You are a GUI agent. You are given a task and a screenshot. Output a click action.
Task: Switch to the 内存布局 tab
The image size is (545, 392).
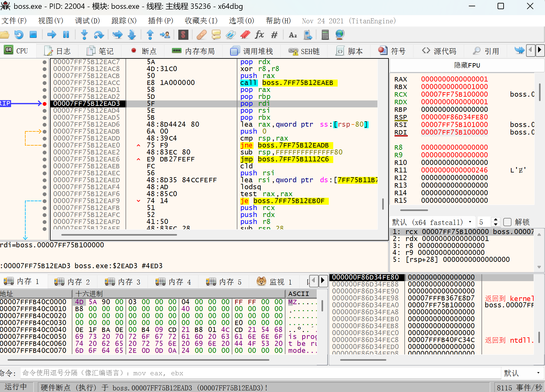(x=193, y=51)
